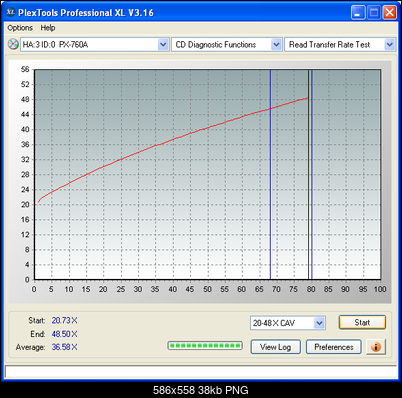Click the y-axis label 48
402x398 pixels.
[25, 99]
